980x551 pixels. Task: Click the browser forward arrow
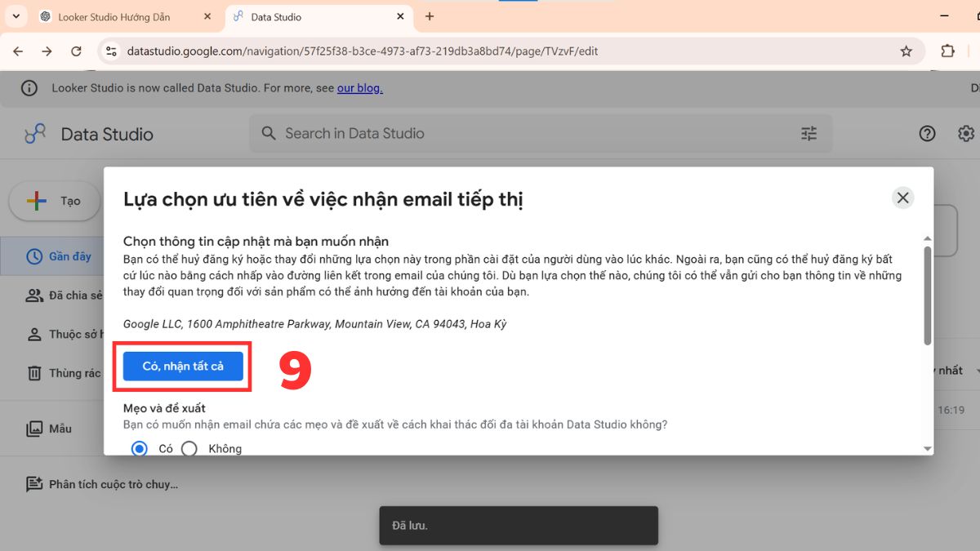(47, 51)
